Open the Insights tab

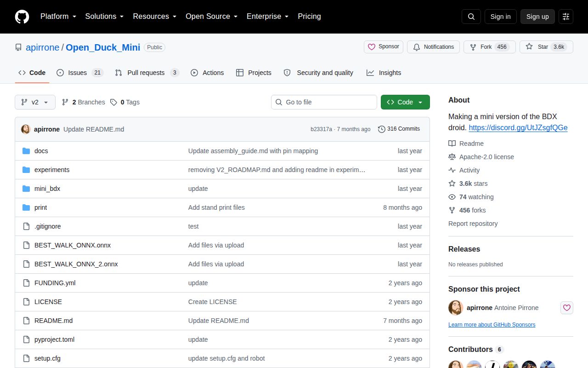tap(384, 73)
